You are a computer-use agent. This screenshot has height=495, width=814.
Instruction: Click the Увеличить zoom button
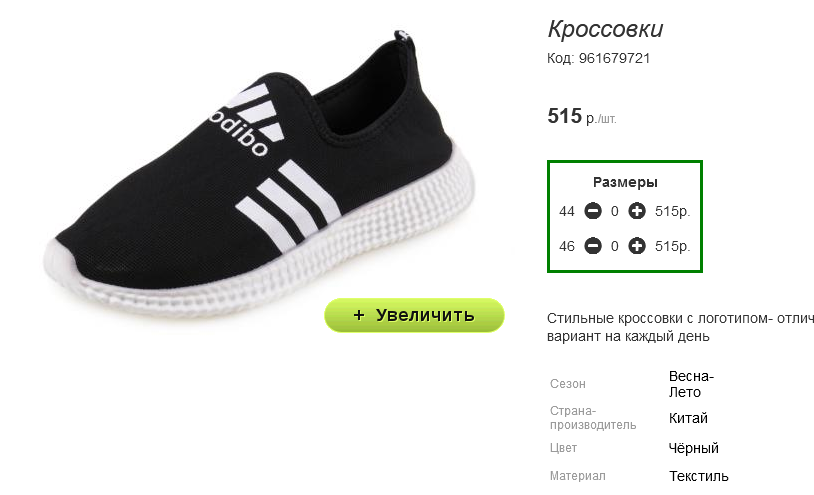tap(414, 315)
